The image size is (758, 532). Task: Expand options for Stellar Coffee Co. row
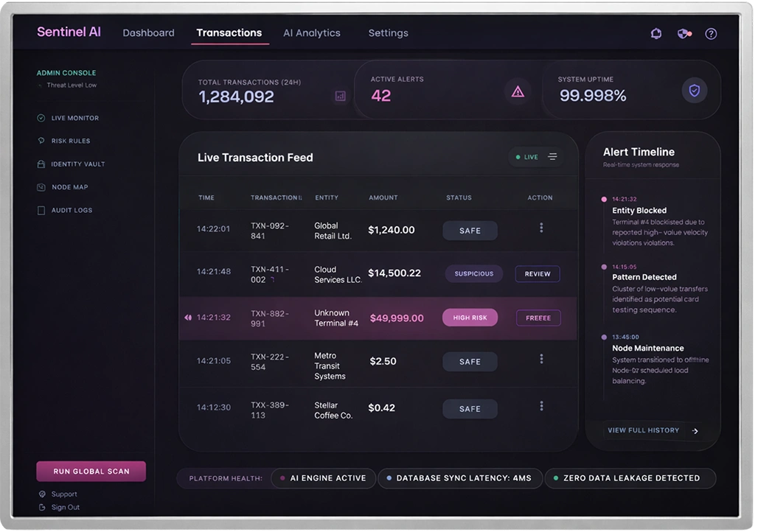(x=541, y=406)
